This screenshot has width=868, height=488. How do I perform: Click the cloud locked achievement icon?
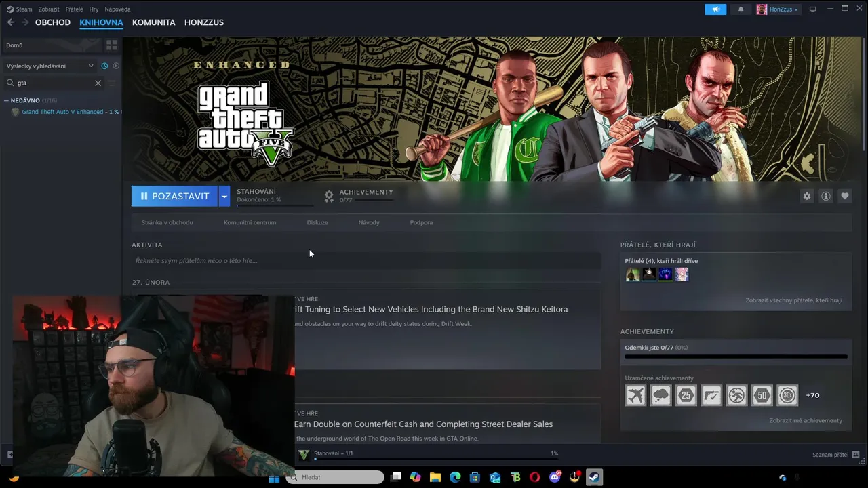pyautogui.click(x=660, y=395)
